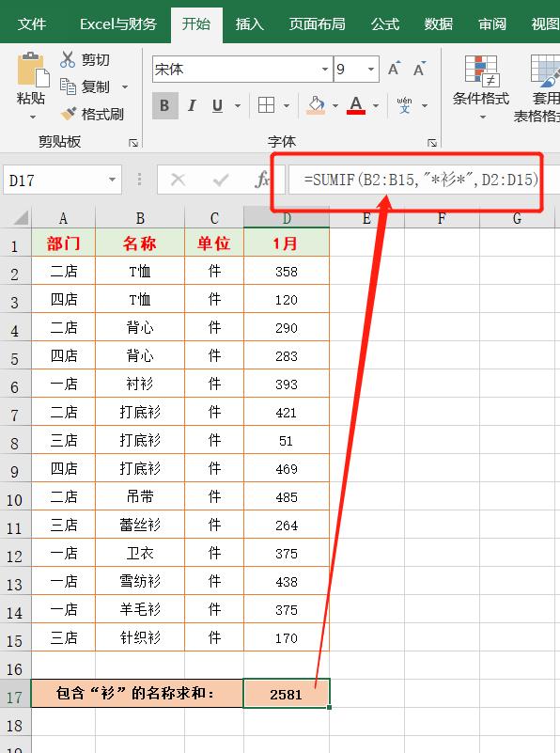The width and height of the screenshot is (560, 753).
Task: Click cell containing 吊带
Action: 140,496
